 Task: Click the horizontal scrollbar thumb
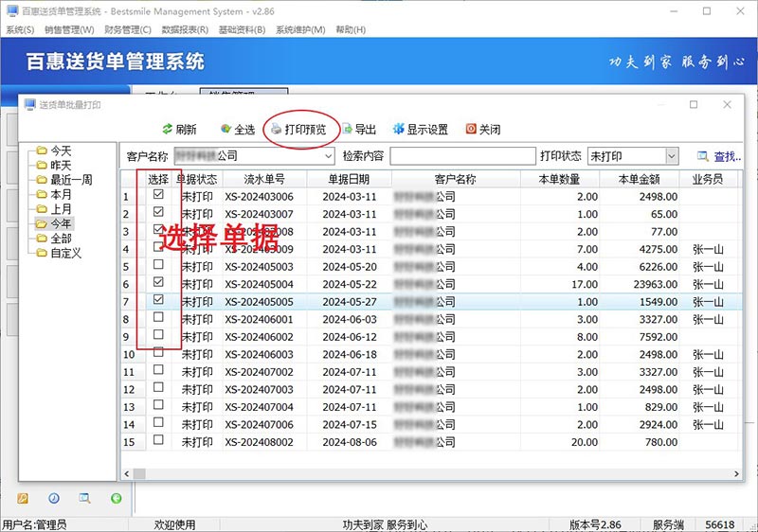[x=139, y=474]
